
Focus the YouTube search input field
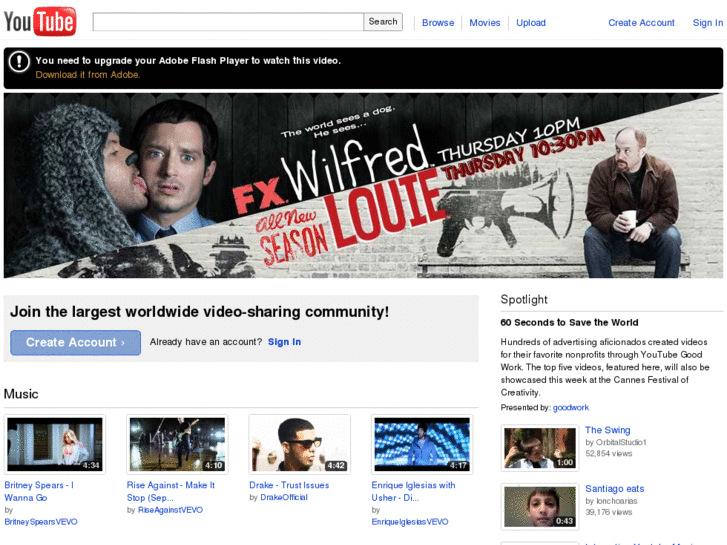pyautogui.click(x=228, y=22)
